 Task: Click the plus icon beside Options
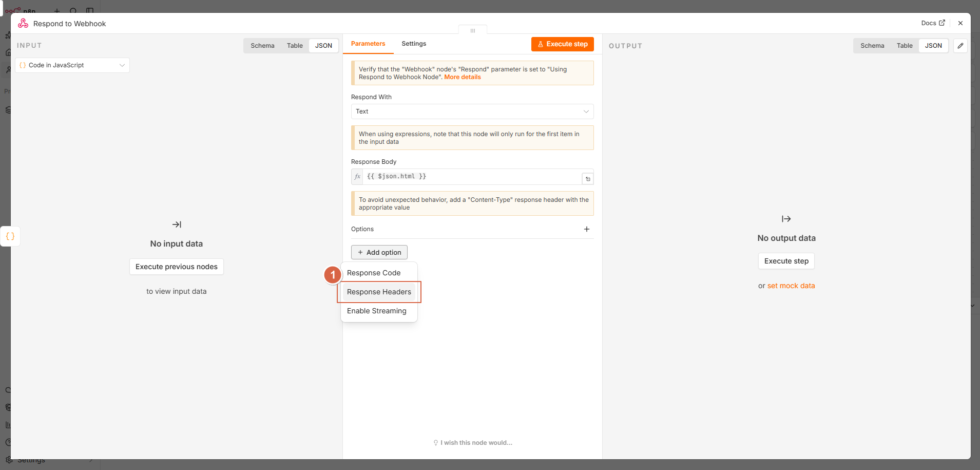[x=587, y=229]
